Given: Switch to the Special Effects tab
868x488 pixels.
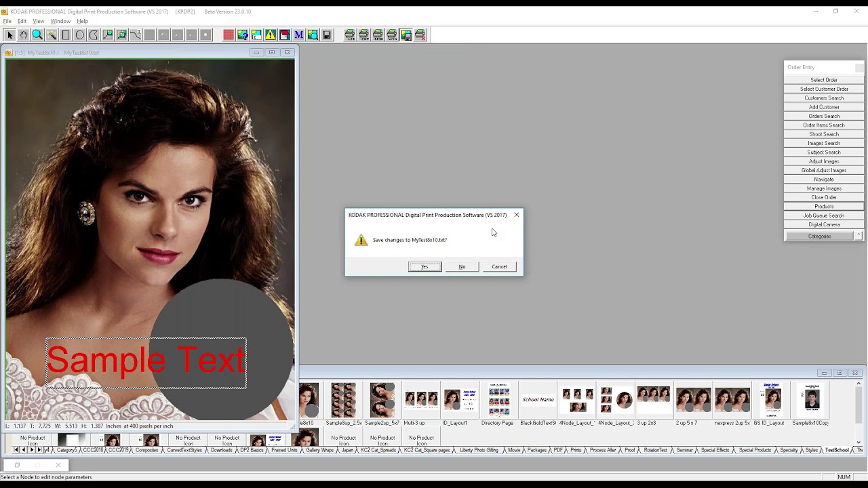Looking at the screenshot, I should click(x=715, y=450).
